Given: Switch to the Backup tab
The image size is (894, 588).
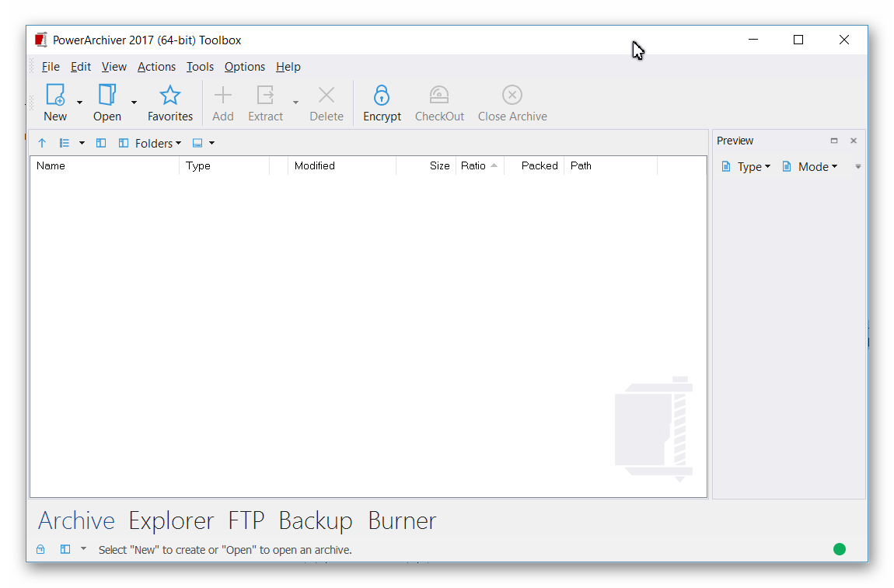Looking at the screenshot, I should coord(316,520).
